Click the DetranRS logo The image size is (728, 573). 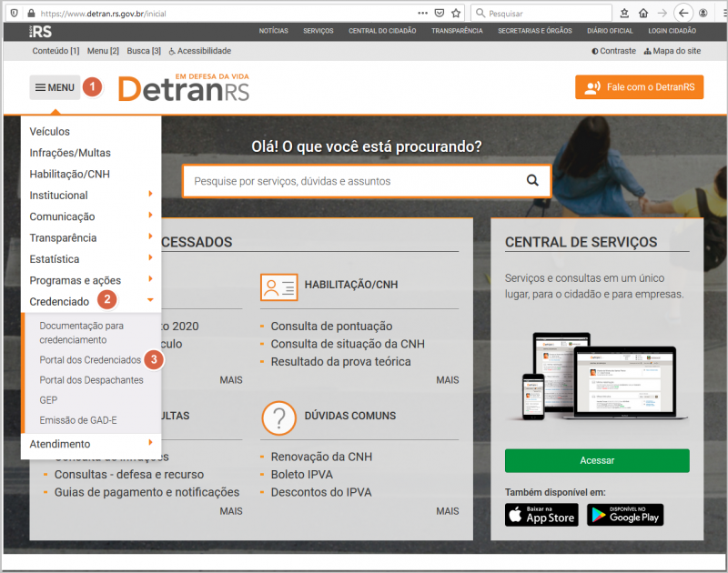tap(184, 87)
